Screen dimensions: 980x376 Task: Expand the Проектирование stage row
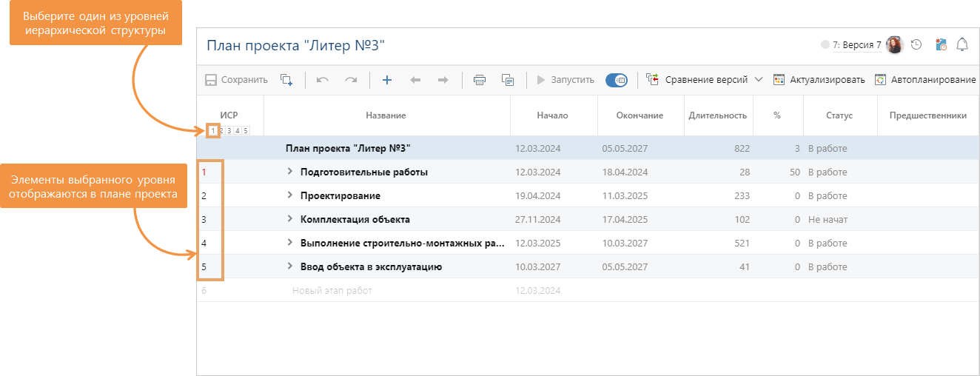(x=290, y=196)
